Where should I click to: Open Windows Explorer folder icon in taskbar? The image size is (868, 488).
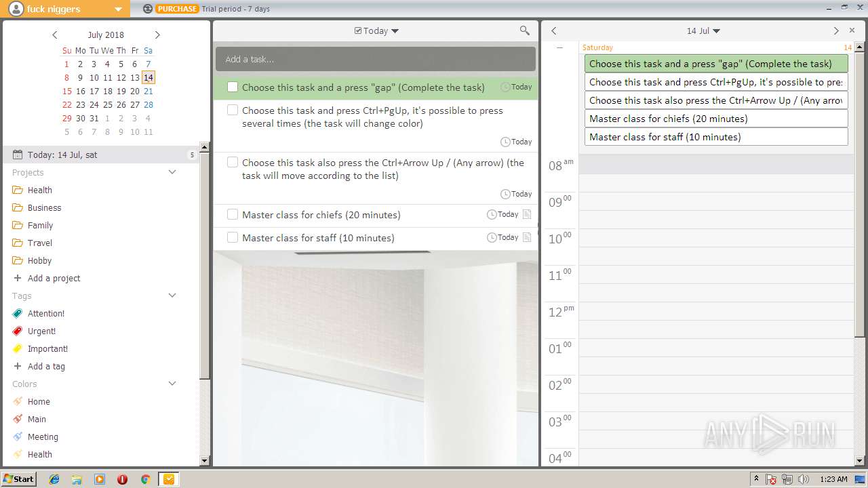click(77, 479)
